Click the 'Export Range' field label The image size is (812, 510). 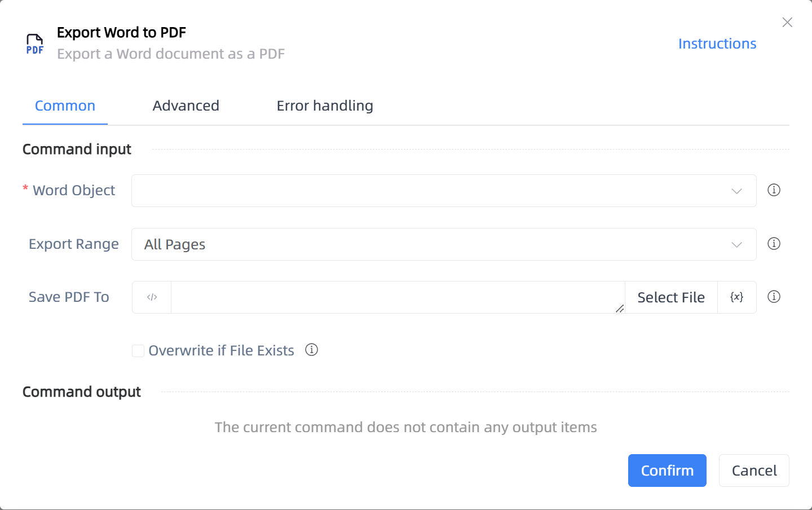(74, 244)
